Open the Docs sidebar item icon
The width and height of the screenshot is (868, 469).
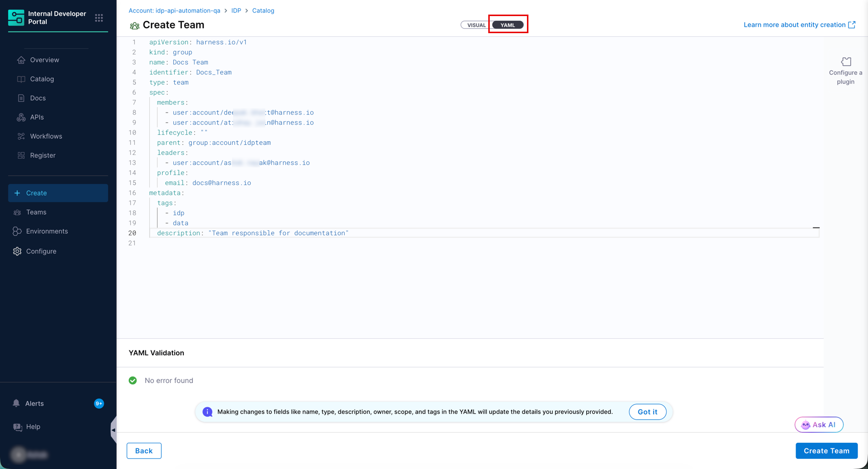pos(21,98)
